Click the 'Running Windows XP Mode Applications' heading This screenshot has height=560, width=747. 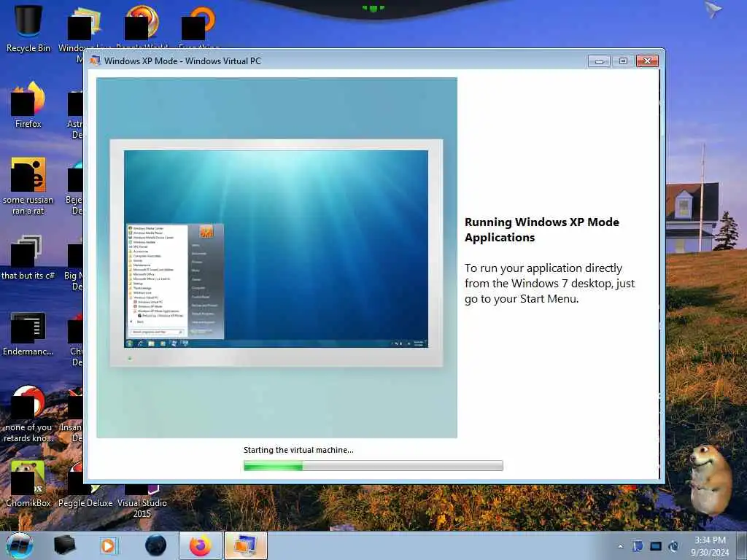542,230
